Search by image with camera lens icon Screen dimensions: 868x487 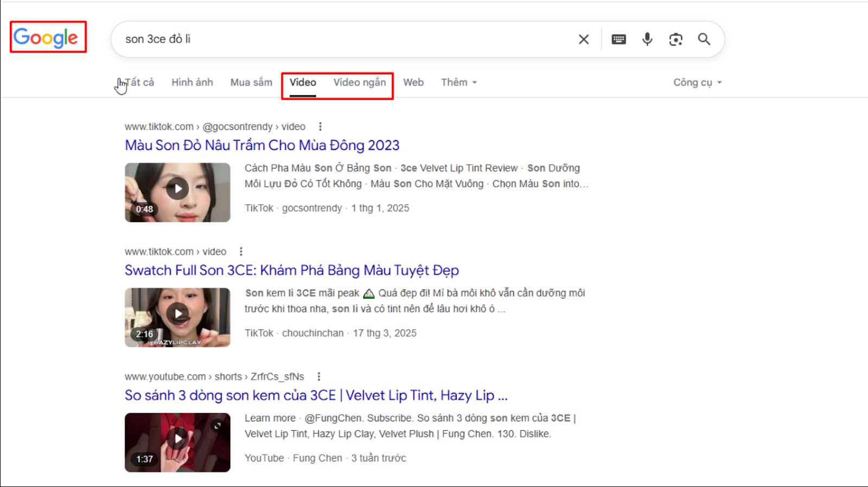(675, 39)
